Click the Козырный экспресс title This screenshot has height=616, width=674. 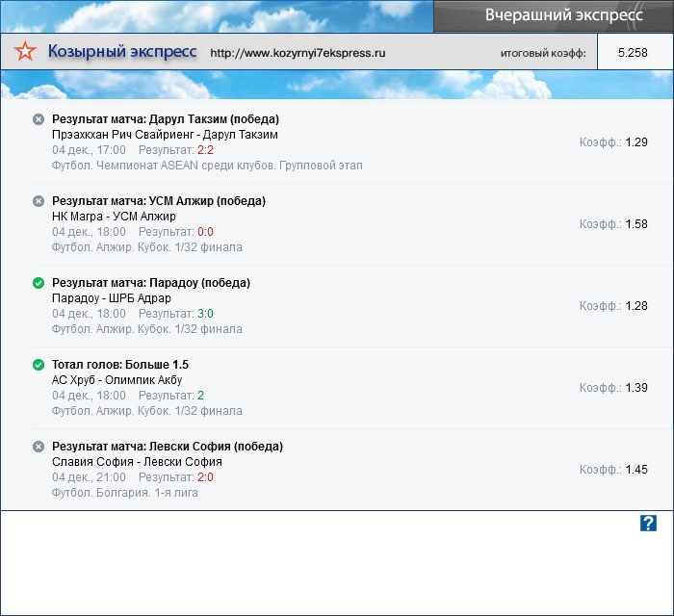(x=122, y=52)
